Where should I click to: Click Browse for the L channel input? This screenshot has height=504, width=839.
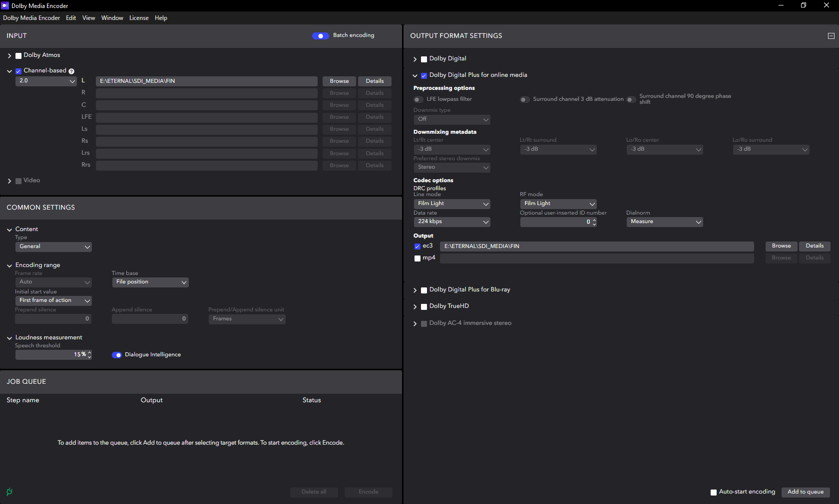339,81
